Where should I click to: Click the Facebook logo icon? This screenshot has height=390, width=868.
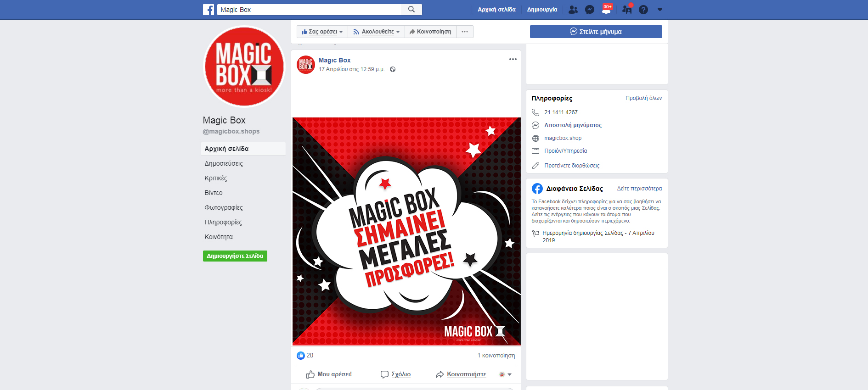[209, 10]
